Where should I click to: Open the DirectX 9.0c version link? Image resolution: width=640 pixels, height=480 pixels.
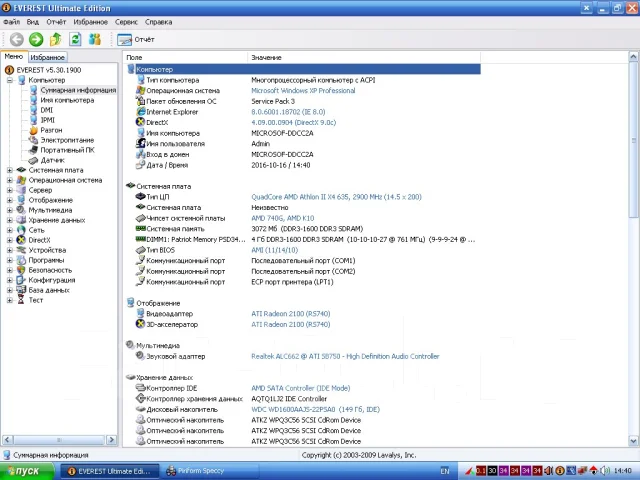[293, 122]
